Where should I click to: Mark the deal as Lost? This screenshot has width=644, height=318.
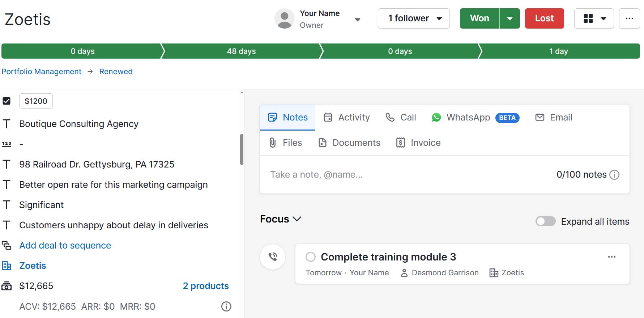pyautogui.click(x=544, y=18)
